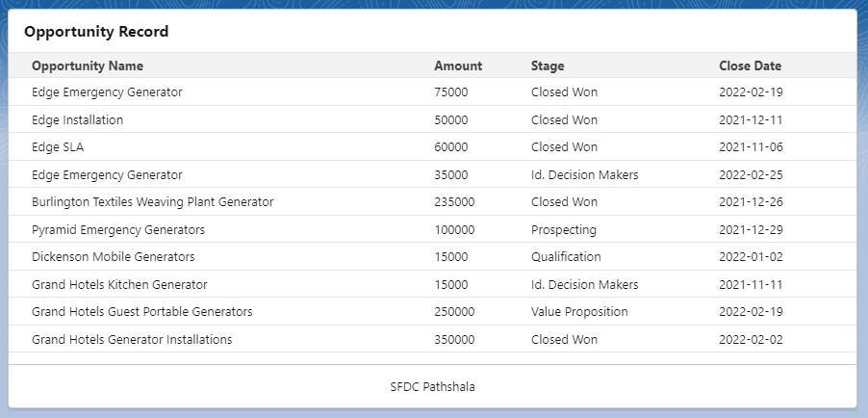The height and width of the screenshot is (418, 868).
Task: Click the Opportunity Name column header
Action: pos(88,66)
